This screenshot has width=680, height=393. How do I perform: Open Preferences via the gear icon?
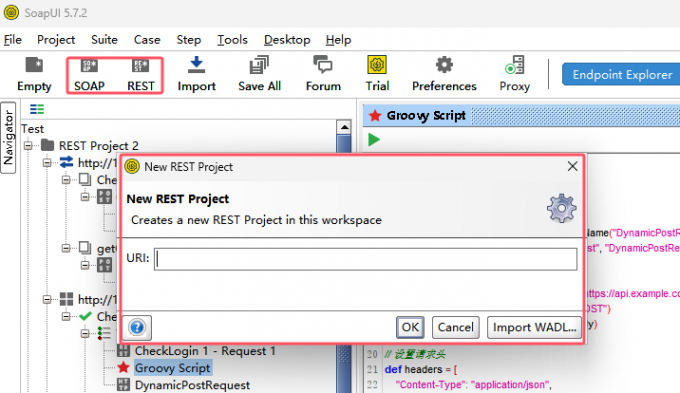pyautogui.click(x=444, y=65)
